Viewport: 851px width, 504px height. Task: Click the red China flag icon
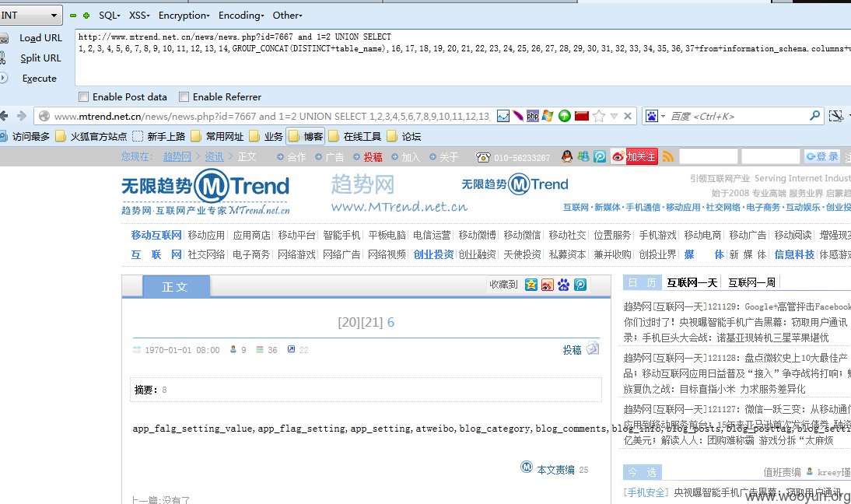pos(582,116)
